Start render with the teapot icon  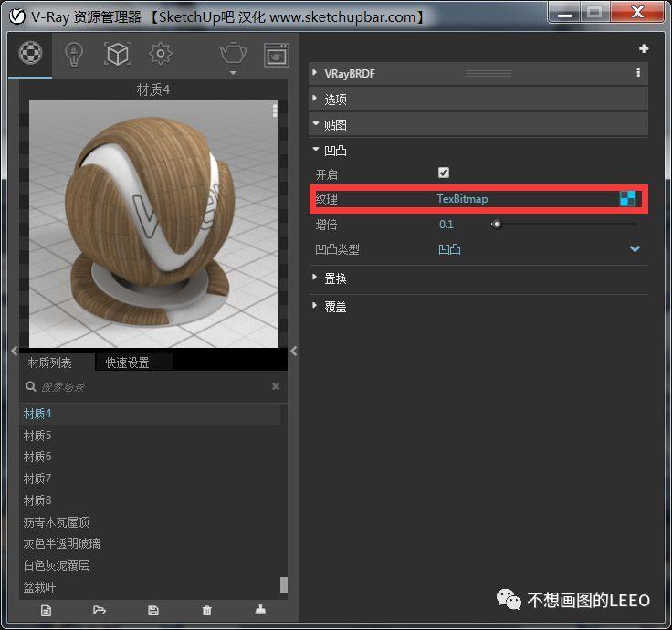(233, 54)
